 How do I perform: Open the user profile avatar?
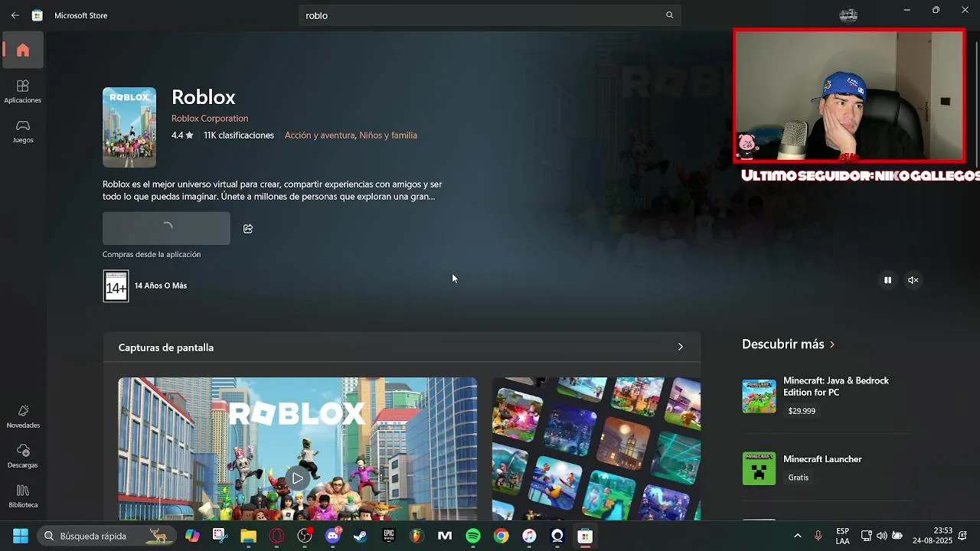pyautogui.click(x=848, y=15)
